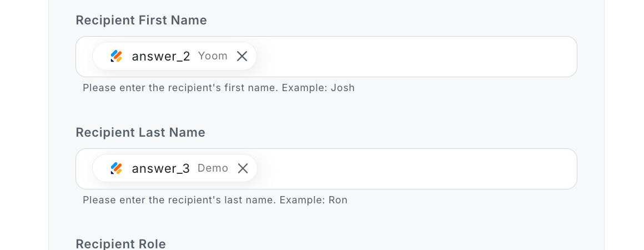Click the Jotform icon in answer_3 chip

point(116,168)
